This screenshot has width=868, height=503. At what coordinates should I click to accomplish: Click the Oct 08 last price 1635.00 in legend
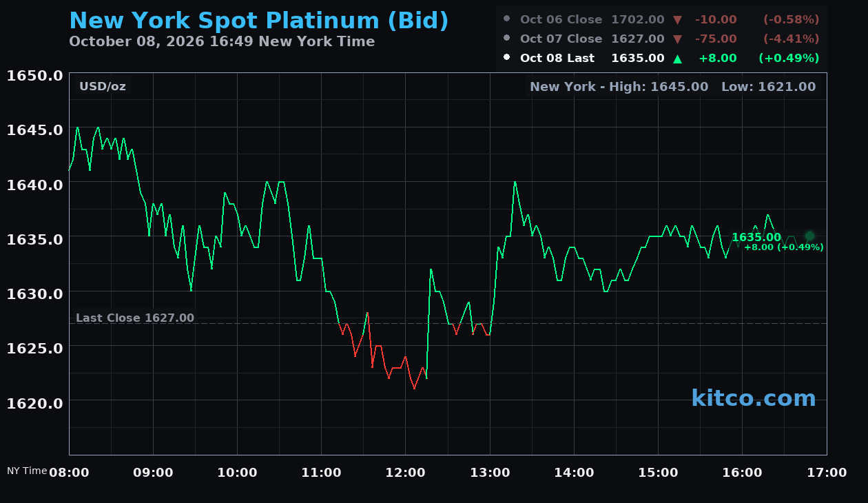click(x=638, y=59)
